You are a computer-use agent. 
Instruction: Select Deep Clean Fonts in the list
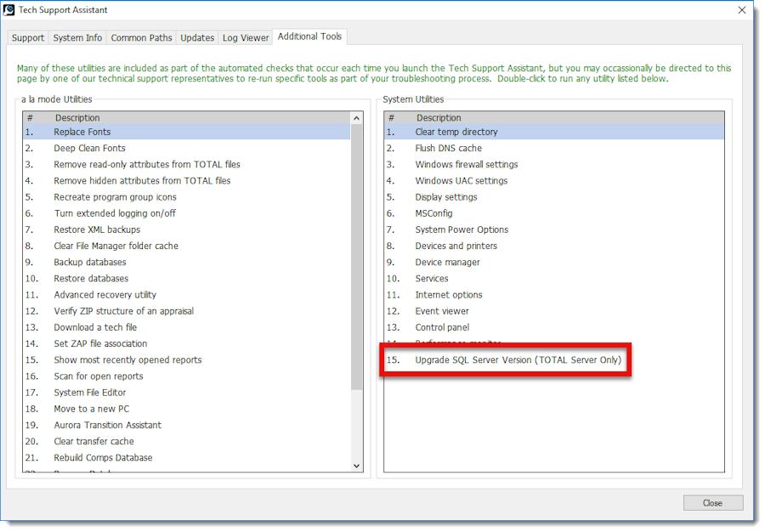[186, 148]
